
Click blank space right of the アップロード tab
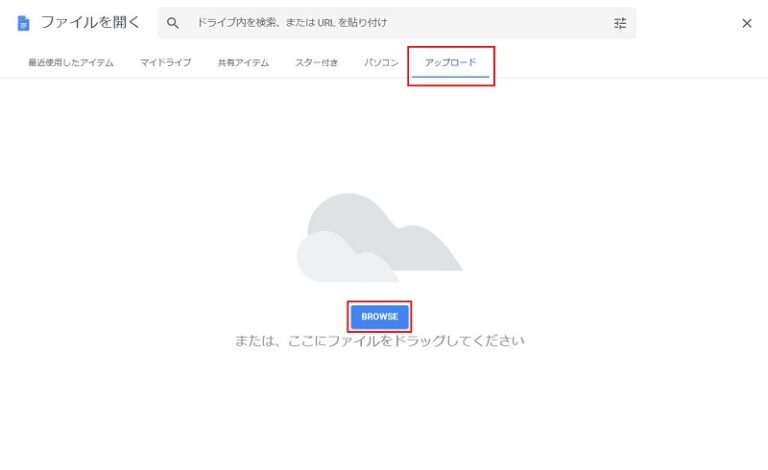[620, 63]
